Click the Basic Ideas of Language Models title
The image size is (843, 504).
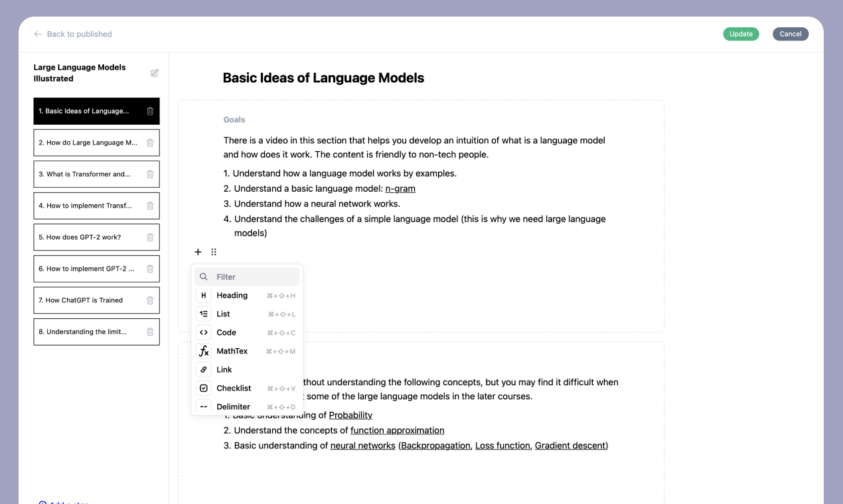[x=323, y=78]
